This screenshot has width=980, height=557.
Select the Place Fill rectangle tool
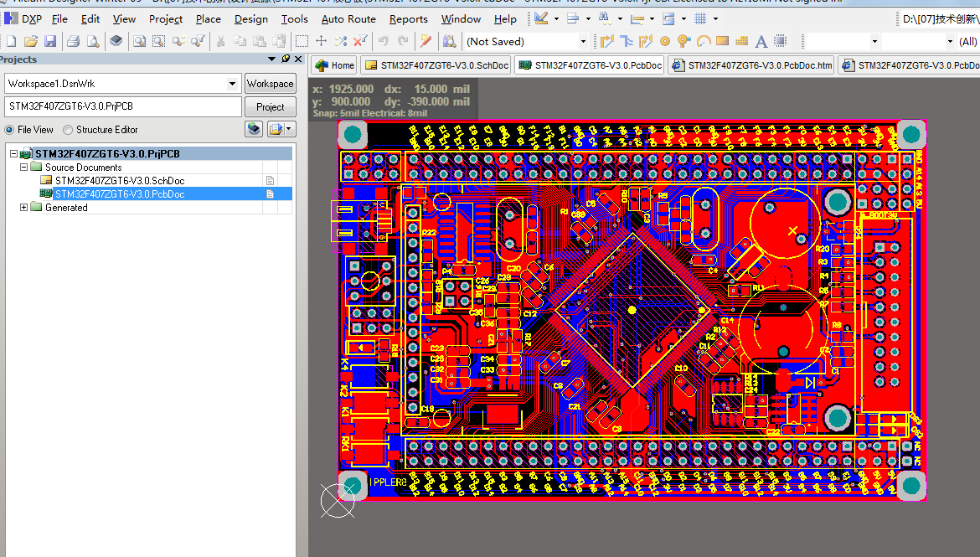[723, 41]
